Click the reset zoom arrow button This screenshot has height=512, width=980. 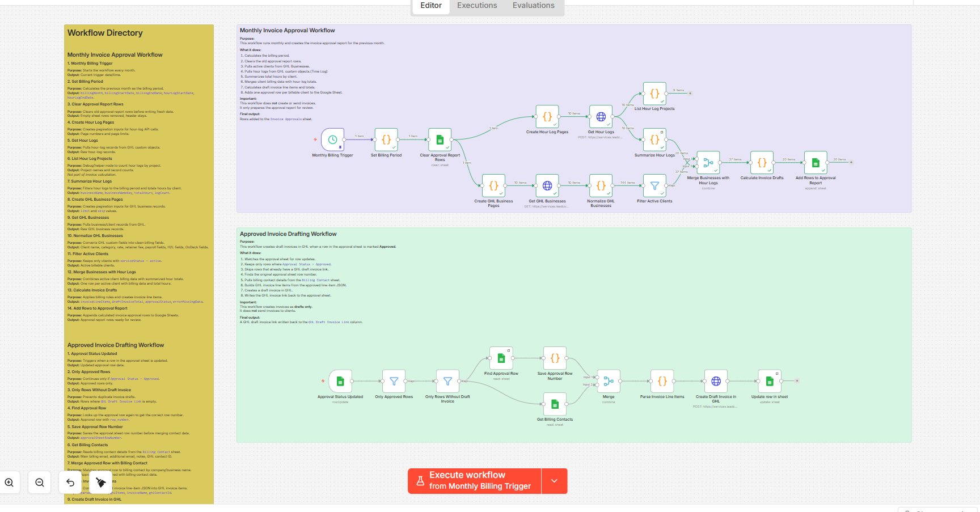click(70, 483)
